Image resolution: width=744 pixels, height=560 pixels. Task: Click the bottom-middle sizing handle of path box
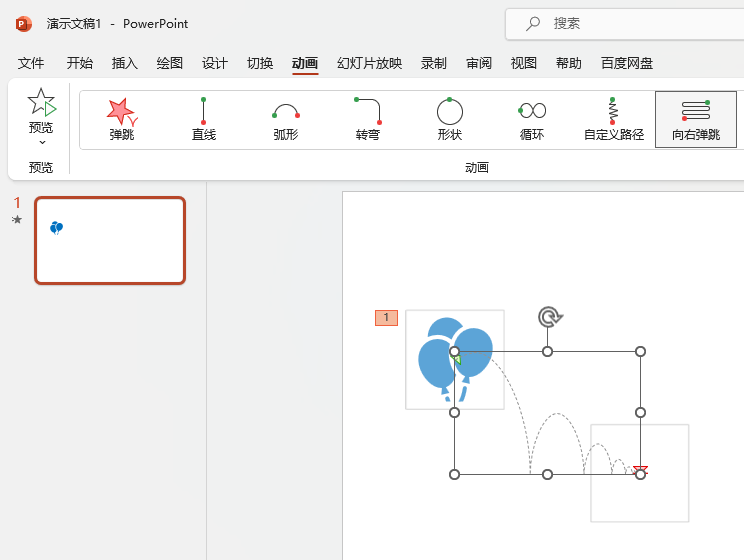tap(547, 475)
